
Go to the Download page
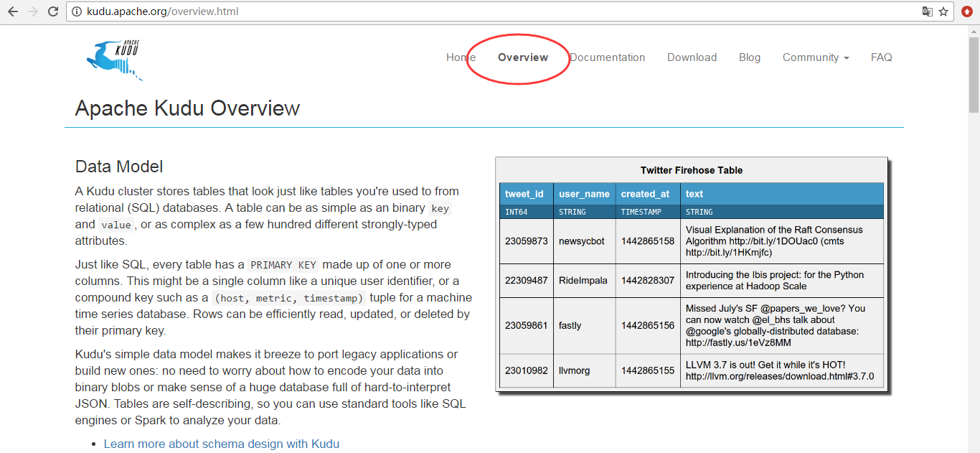[x=692, y=57]
